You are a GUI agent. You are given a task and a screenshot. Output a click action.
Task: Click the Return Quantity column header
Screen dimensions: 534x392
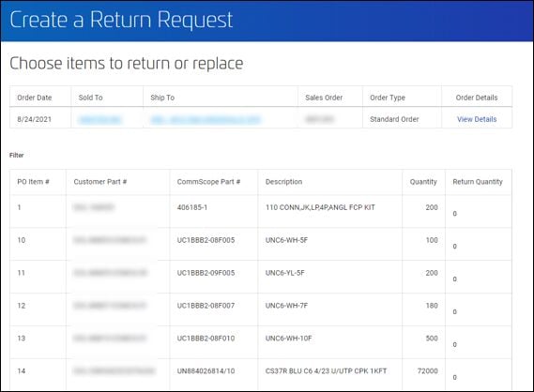[x=478, y=182]
